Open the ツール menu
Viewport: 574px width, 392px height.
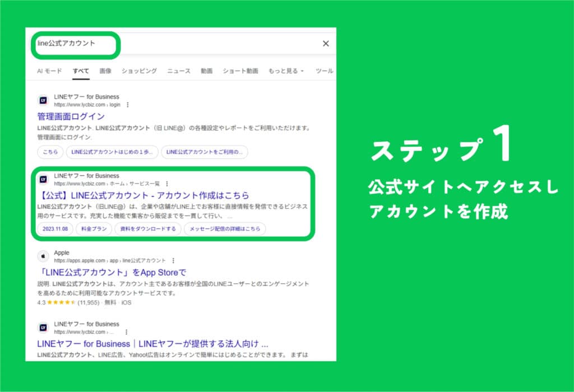click(324, 71)
